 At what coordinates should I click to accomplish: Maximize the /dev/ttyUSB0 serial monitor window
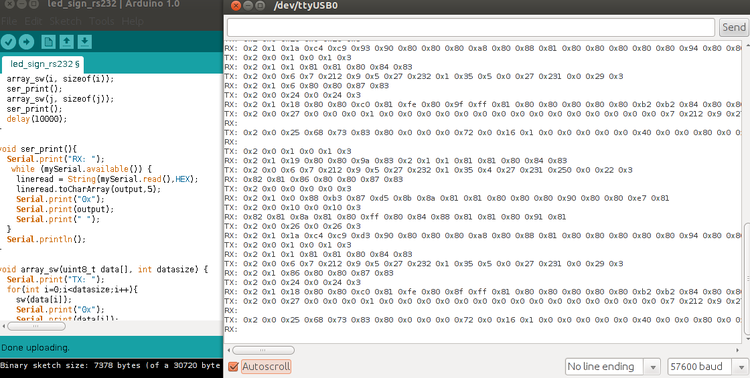click(260, 6)
